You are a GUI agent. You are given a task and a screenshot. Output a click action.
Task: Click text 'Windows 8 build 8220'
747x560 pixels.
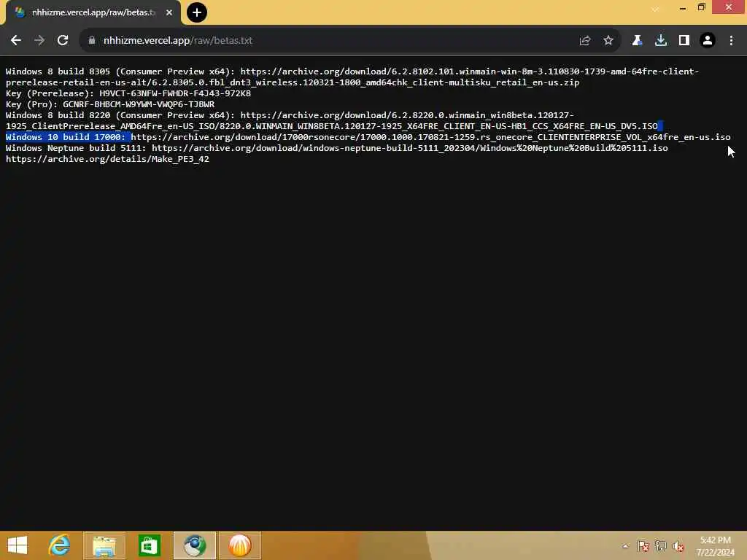58,115
